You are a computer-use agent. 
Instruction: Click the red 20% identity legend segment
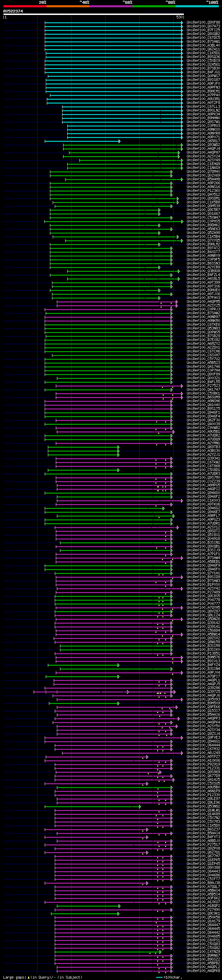tap(25, 6)
